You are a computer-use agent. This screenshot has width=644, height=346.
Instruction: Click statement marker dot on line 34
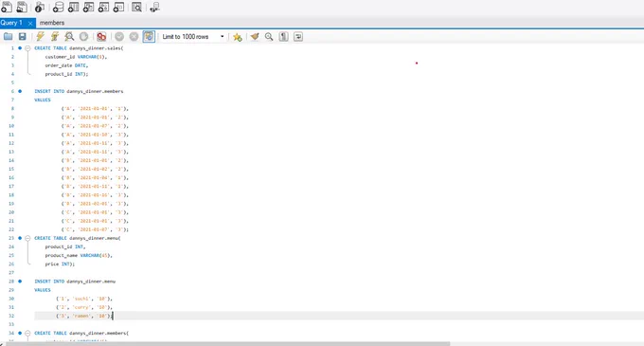(20, 333)
